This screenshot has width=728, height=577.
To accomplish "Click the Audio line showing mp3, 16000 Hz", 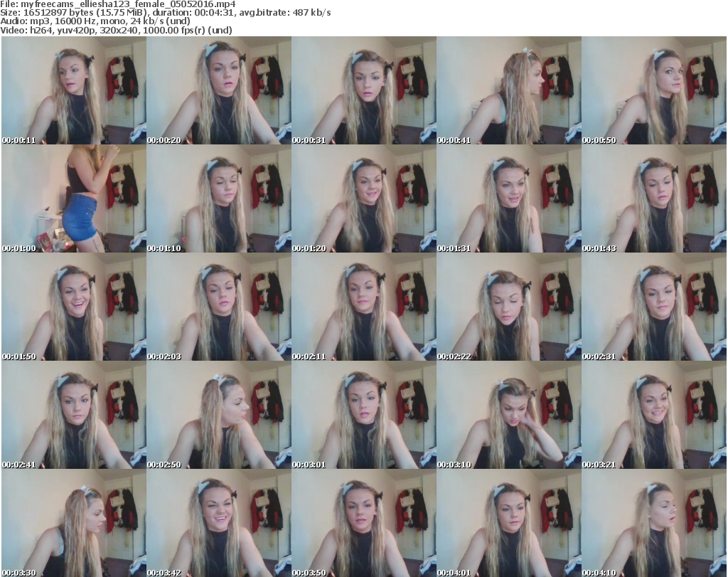I will point(95,21).
